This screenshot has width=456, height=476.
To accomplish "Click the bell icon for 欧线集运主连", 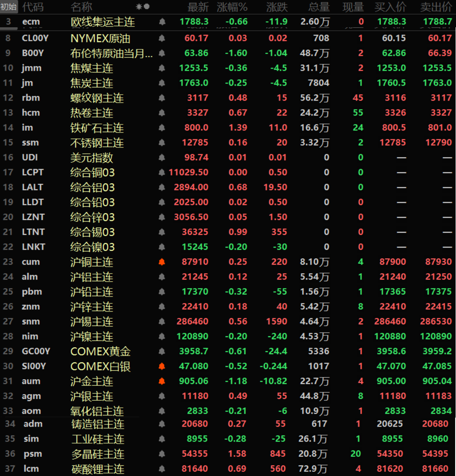I will point(162,22).
